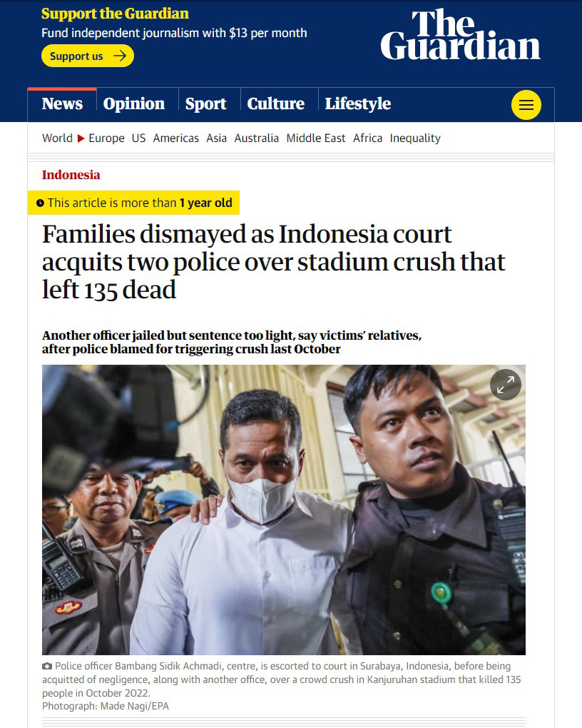Expand the article photo to fullscreen
Viewport: 582px width, 728px height.
click(x=506, y=385)
